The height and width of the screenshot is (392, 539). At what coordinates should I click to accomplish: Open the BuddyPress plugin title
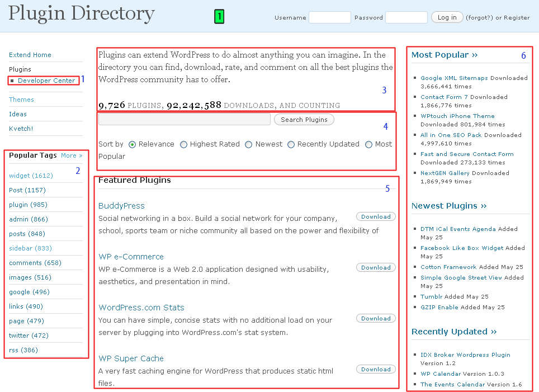pyautogui.click(x=121, y=206)
